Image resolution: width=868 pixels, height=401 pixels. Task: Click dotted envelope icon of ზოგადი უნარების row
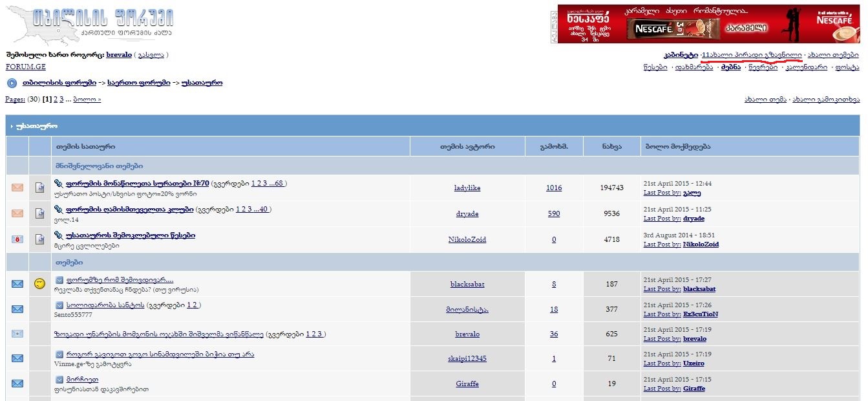coord(17,334)
